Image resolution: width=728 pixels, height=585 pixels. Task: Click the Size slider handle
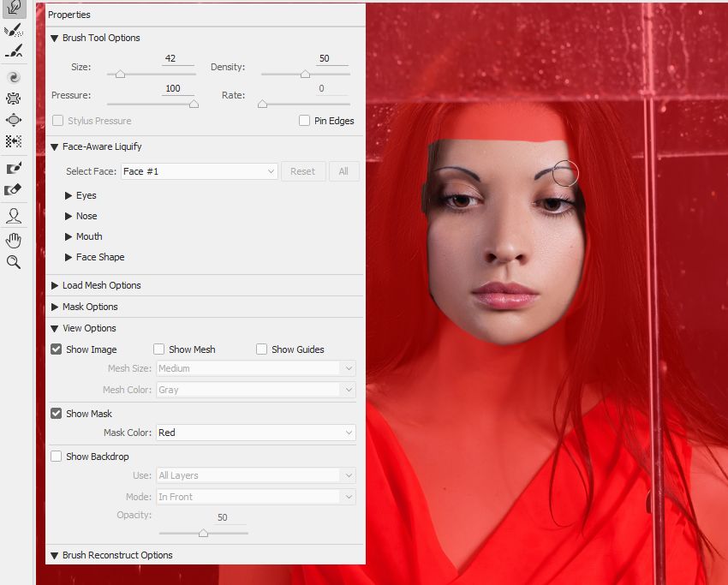pos(120,75)
